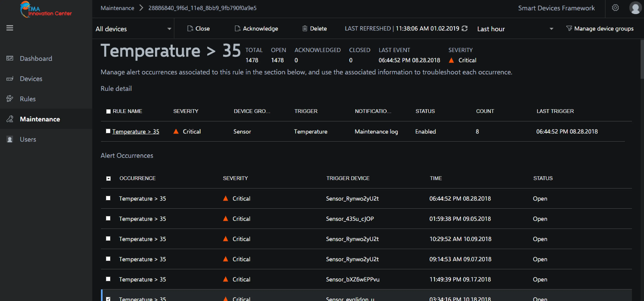The width and height of the screenshot is (644, 301).
Task: Click breadcrumb ID 28886840_9f6d_11e8_8bb9_9fb790f0a9e5
Action: (x=202, y=8)
